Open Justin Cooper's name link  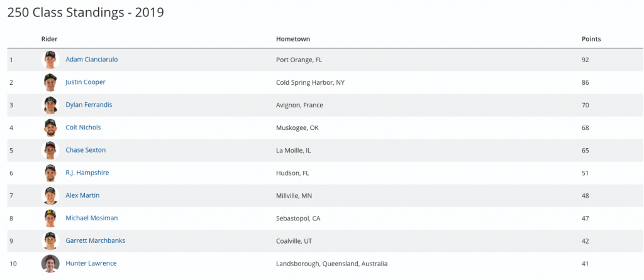click(86, 82)
